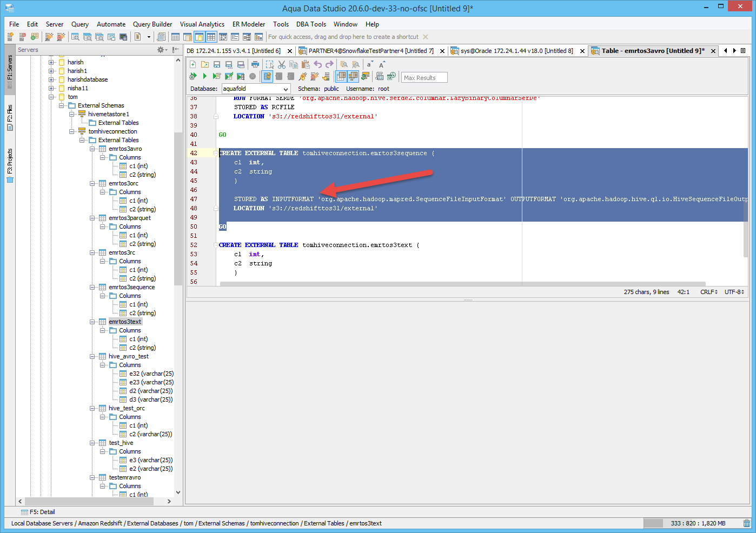Switch to the DB 172.24.1.155 tab
Image resolution: width=756 pixels, height=533 pixels.
pos(234,51)
